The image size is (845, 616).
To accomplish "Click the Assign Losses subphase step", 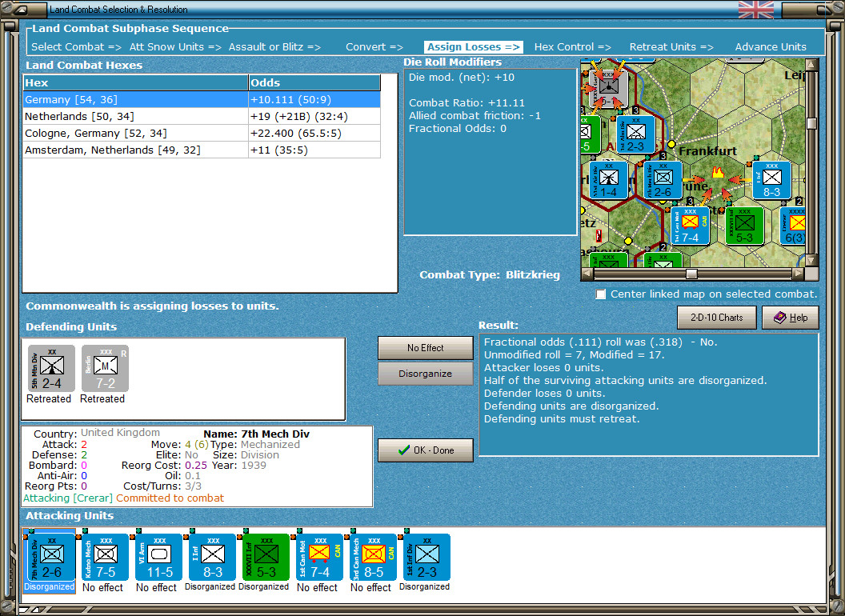I will coord(474,47).
